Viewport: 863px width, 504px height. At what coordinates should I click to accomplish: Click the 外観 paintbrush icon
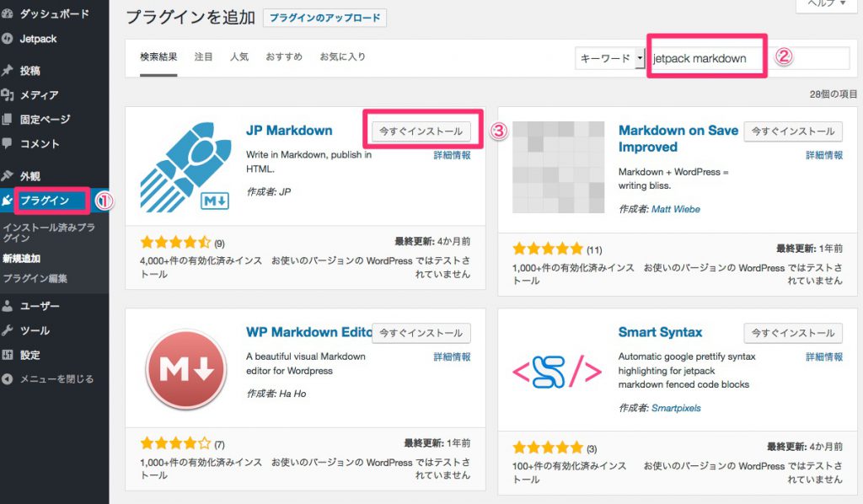7,176
